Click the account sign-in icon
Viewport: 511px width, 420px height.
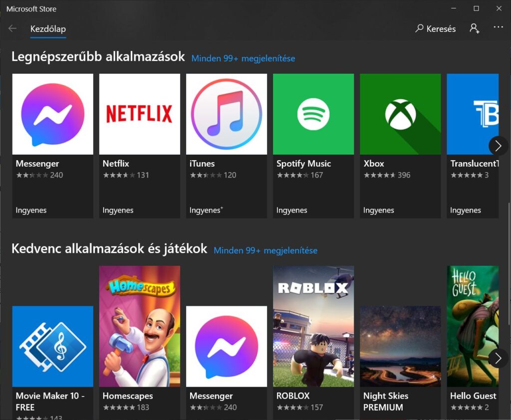tap(475, 28)
